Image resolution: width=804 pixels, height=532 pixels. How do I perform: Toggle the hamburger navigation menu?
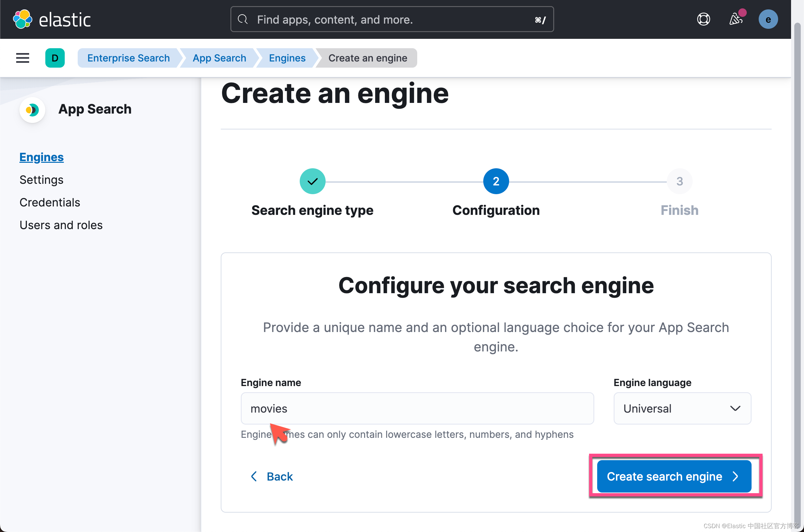tap(23, 58)
